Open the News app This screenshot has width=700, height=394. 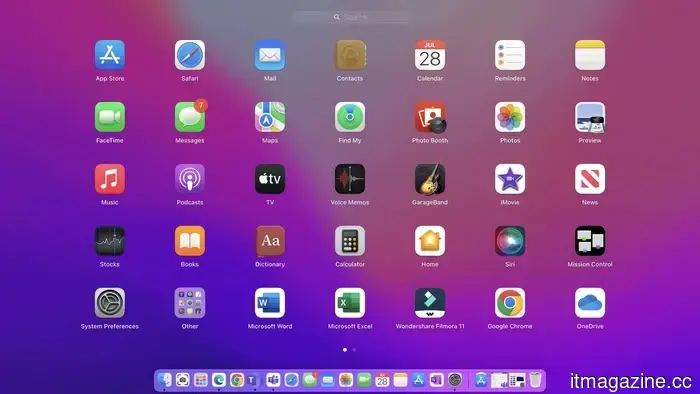pos(590,179)
